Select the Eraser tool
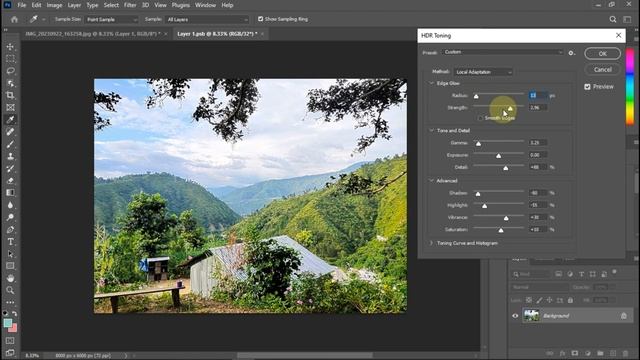The width and height of the screenshot is (640, 360). pyautogui.click(x=10, y=180)
